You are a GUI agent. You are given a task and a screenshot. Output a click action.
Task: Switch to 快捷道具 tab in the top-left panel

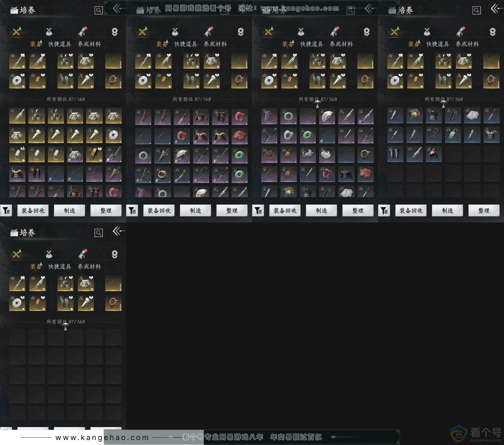pos(60,44)
